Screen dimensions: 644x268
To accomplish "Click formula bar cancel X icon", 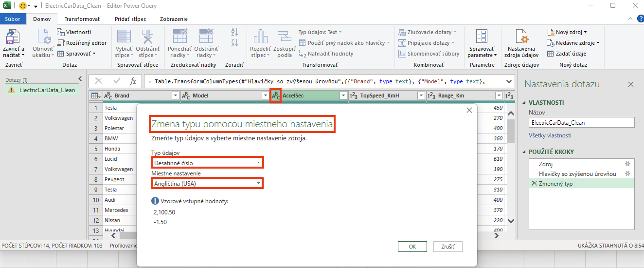I will [99, 81].
